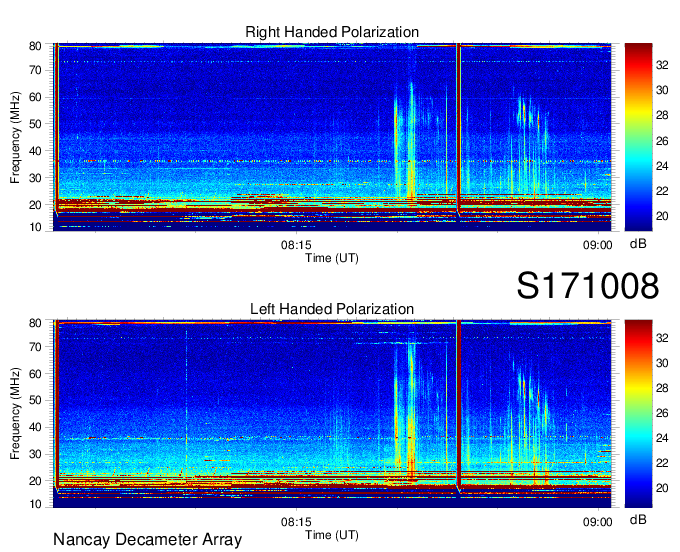
Task: Select the "S171008" observation label
Action: (x=588, y=286)
